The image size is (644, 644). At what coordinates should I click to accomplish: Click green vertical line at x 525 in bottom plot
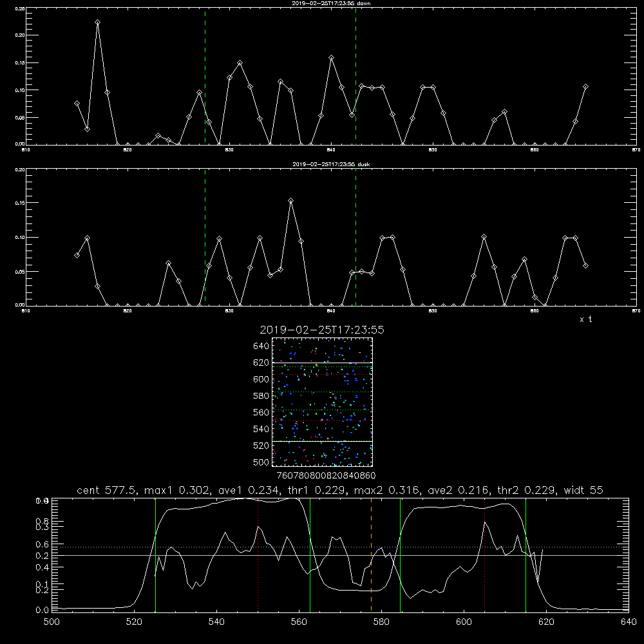coord(156,554)
